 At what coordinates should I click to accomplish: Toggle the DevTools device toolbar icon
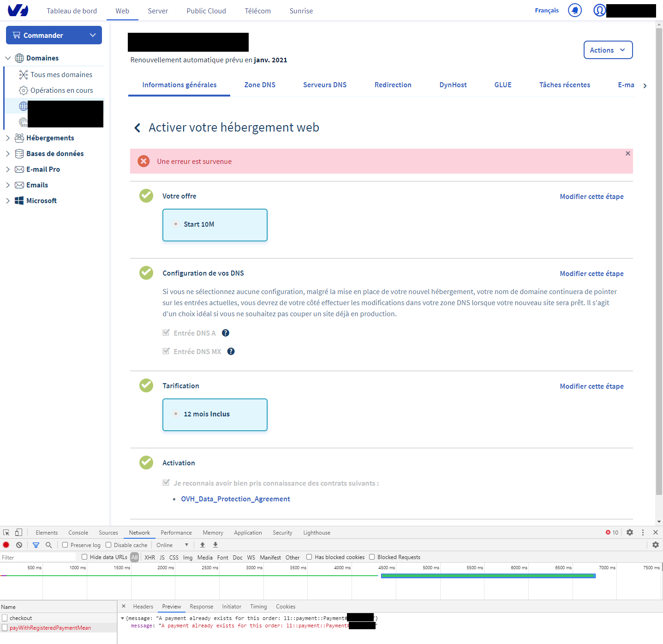(18, 532)
